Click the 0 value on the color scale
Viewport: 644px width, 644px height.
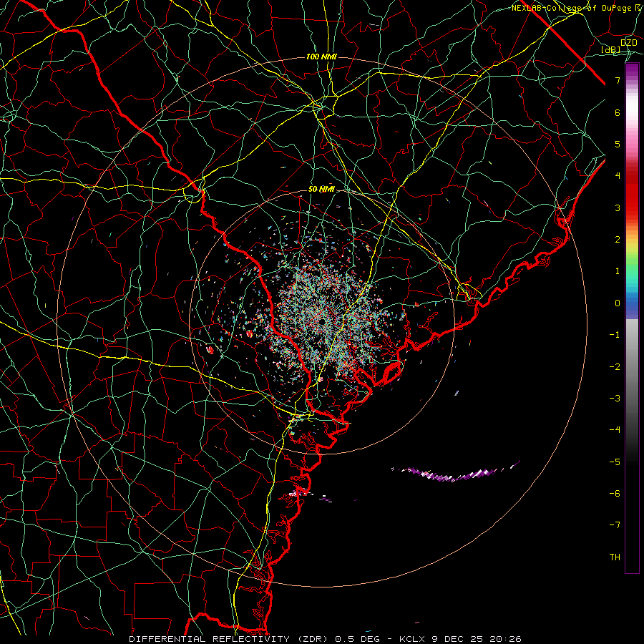pyautogui.click(x=618, y=303)
